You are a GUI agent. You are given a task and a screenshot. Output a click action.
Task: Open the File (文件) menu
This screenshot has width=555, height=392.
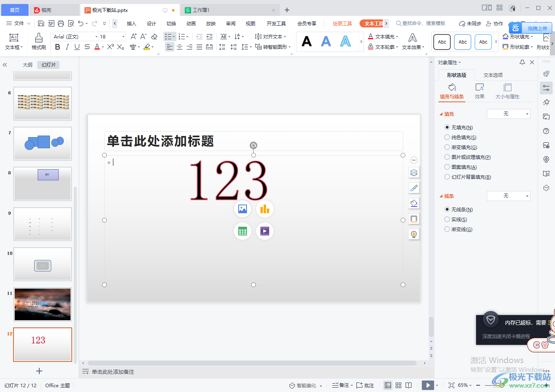tap(19, 23)
